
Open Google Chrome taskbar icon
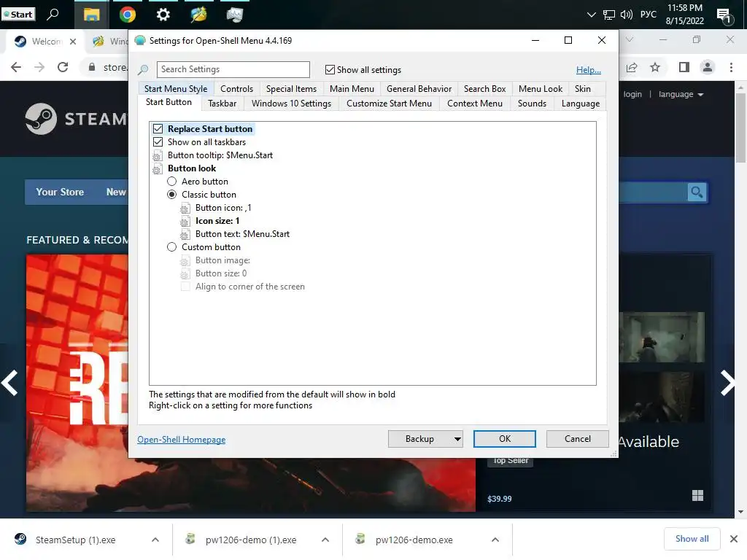pos(127,15)
